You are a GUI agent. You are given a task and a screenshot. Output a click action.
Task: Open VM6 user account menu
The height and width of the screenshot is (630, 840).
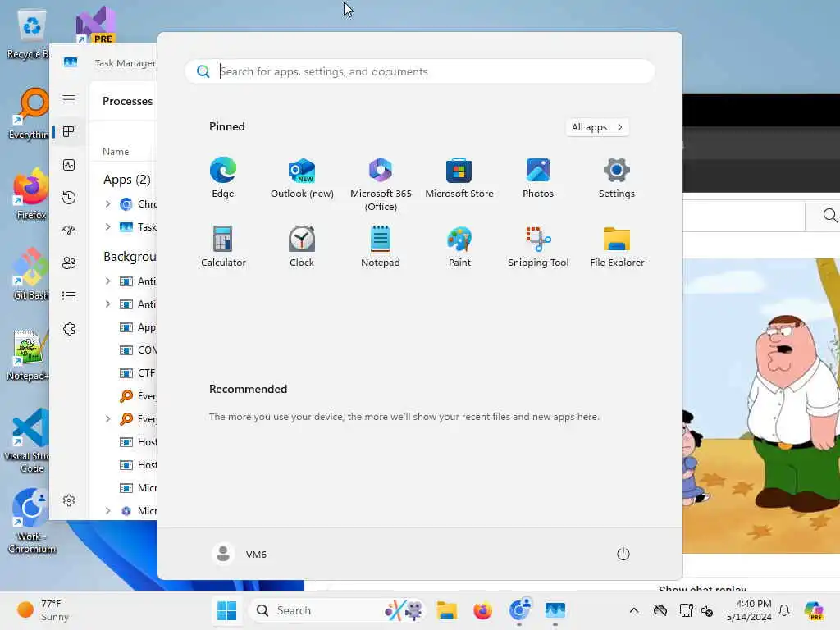pyautogui.click(x=240, y=554)
